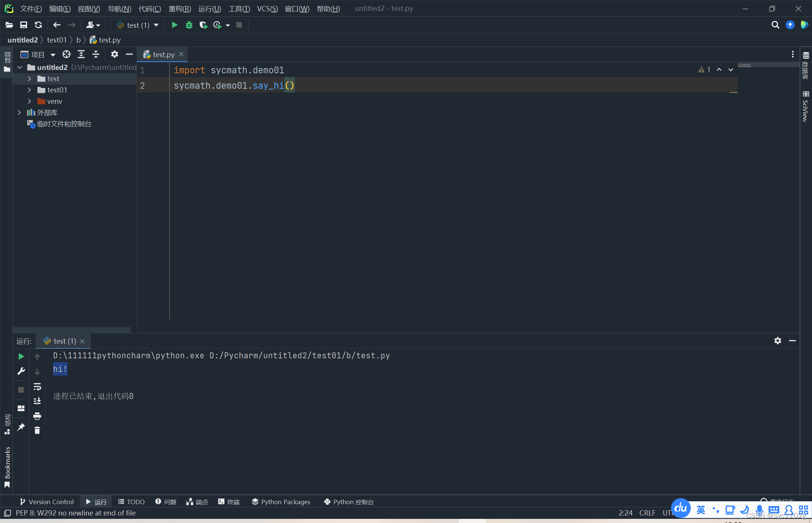Run with coverage icon in toolbar
812x523 pixels.
pos(203,25)
